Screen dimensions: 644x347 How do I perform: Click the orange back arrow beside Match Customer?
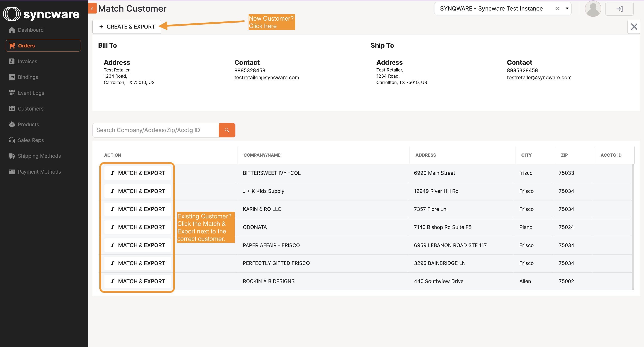(92, 9)
